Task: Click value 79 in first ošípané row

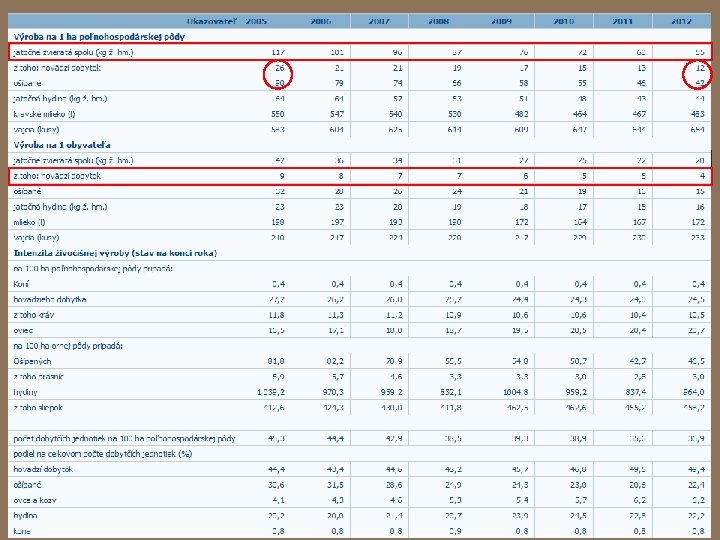Action: pos(339,83)
